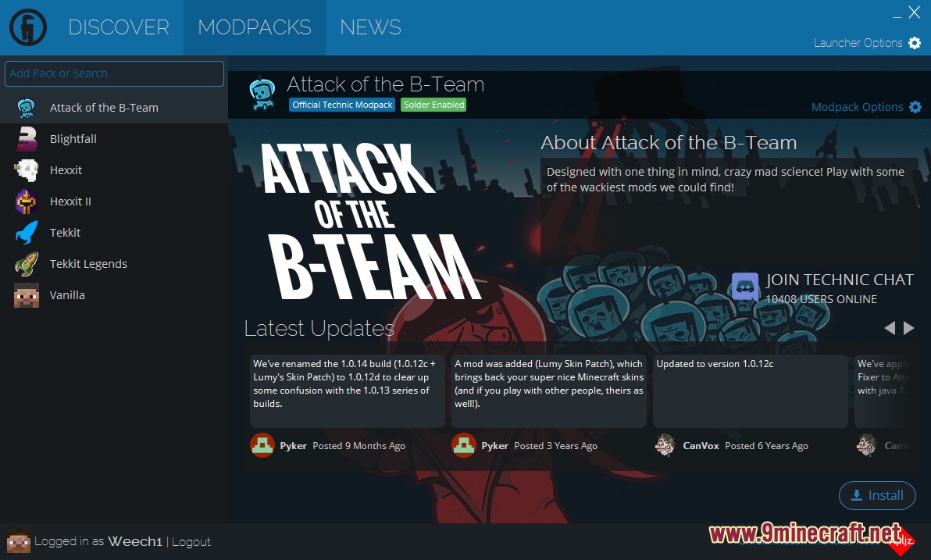The width and height of the screenshot is (931, 560).
Task: Focus the Add Pack or Search field
Action: (114, 73)
